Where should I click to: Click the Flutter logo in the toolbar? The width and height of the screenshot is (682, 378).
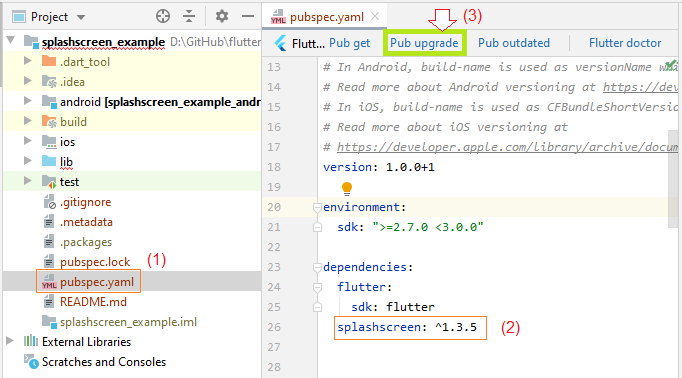[x=281, y=43]
